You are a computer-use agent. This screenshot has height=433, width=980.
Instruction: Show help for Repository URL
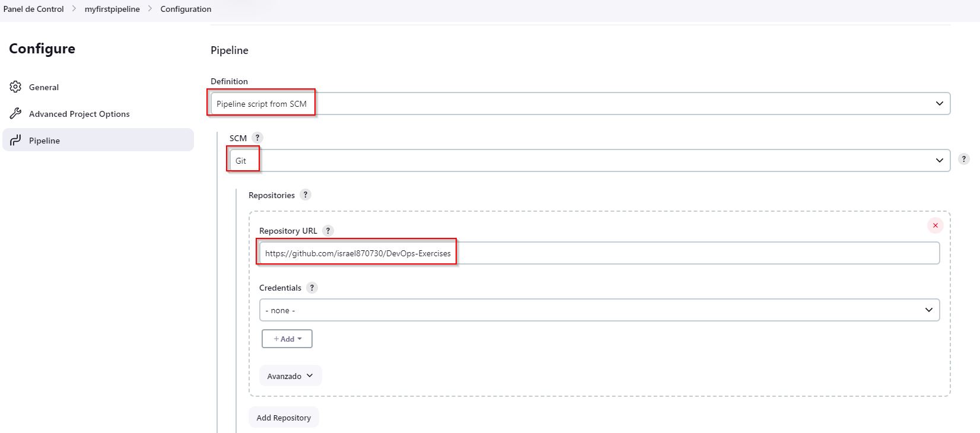tap(328, 230)
